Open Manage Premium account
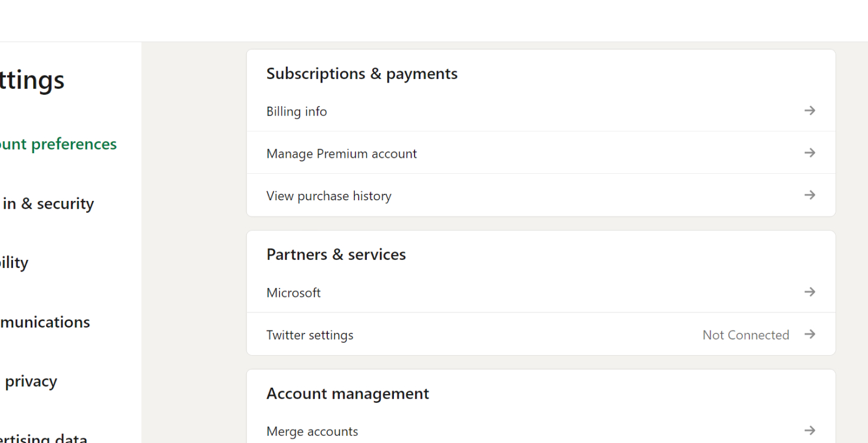 (341, 154)
